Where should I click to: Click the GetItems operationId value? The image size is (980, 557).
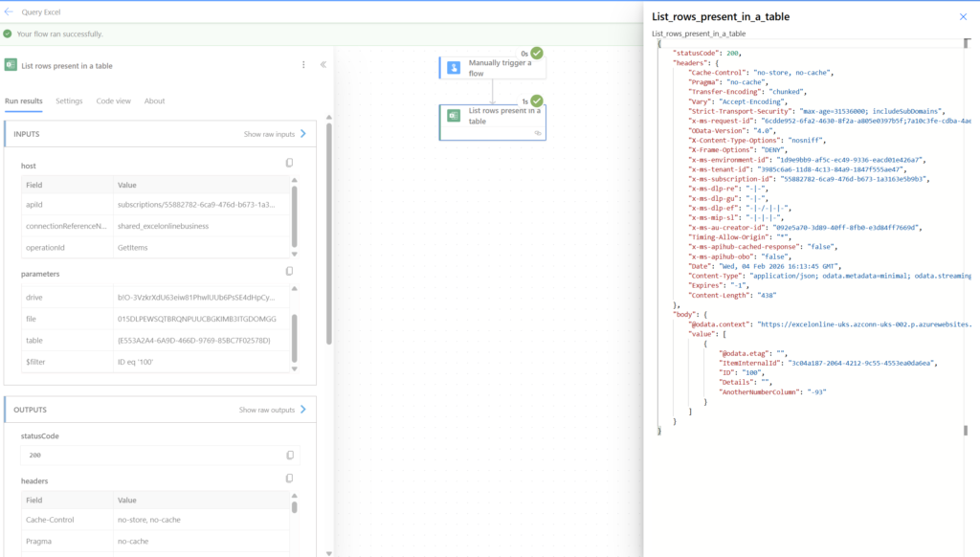click(x=132, y=248)
